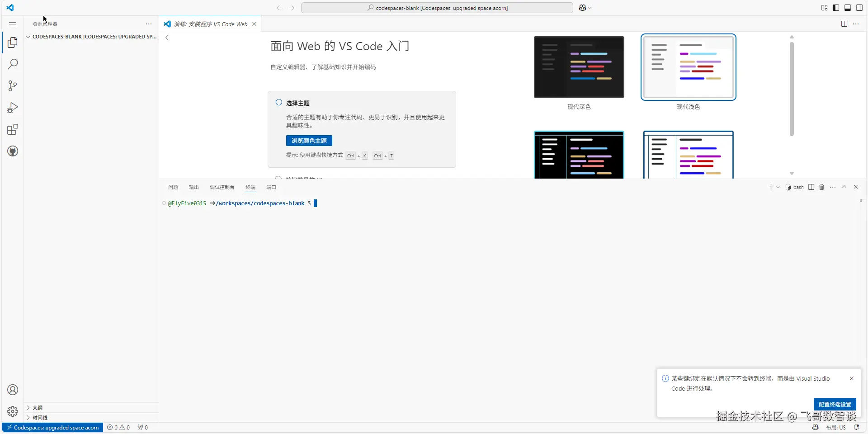This screenshot has height=434, width=868.
Task: Click the VS Code logo in title bar
Action: pyautogui.click(x=10, y=8)
